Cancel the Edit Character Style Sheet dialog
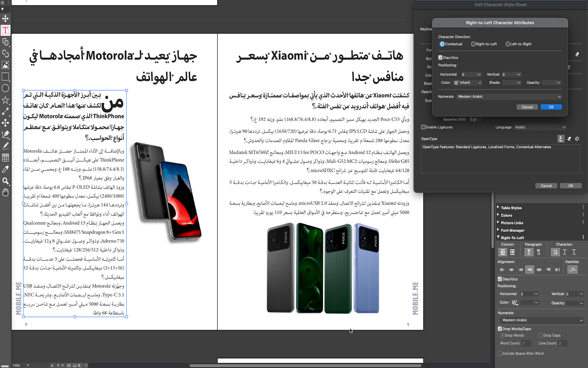This screenshot has width=588, height=368. pyautogui.click(x=546, y=186)
